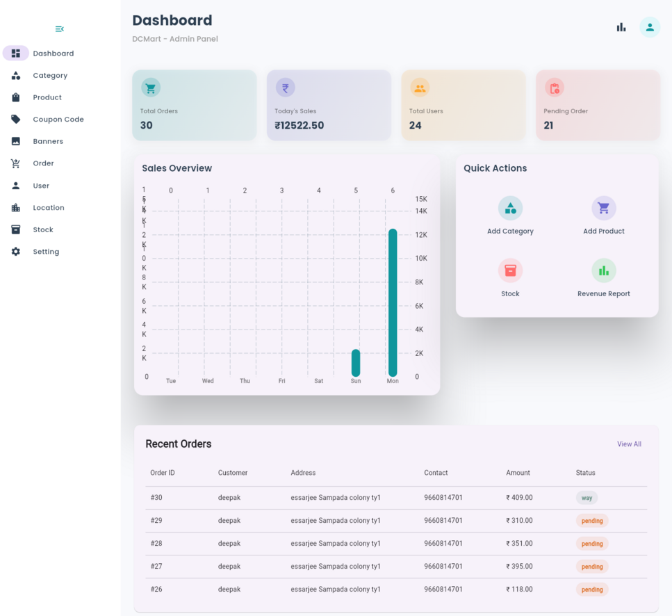
Task: Go to Coupon Code in sidebar
Action: 58,120
